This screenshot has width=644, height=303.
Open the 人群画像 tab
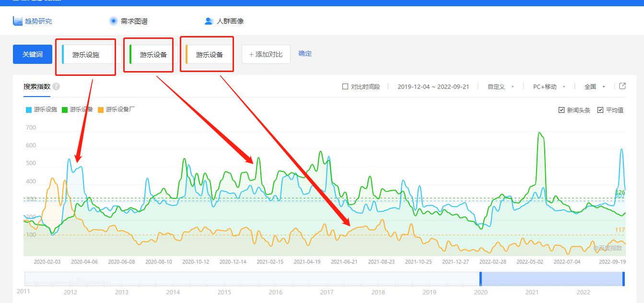[x=224, y=21]
